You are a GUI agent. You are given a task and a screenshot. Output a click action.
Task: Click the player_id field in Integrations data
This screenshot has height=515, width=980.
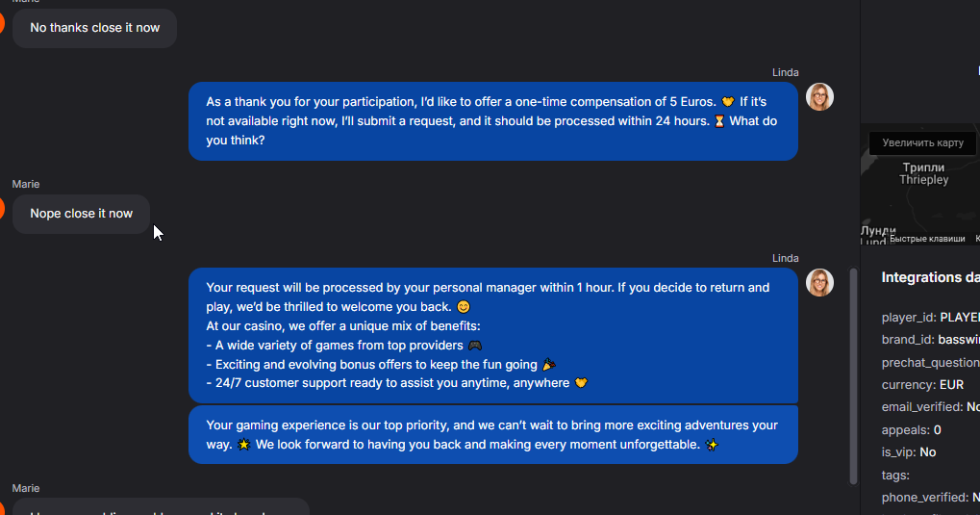point(930,317)
